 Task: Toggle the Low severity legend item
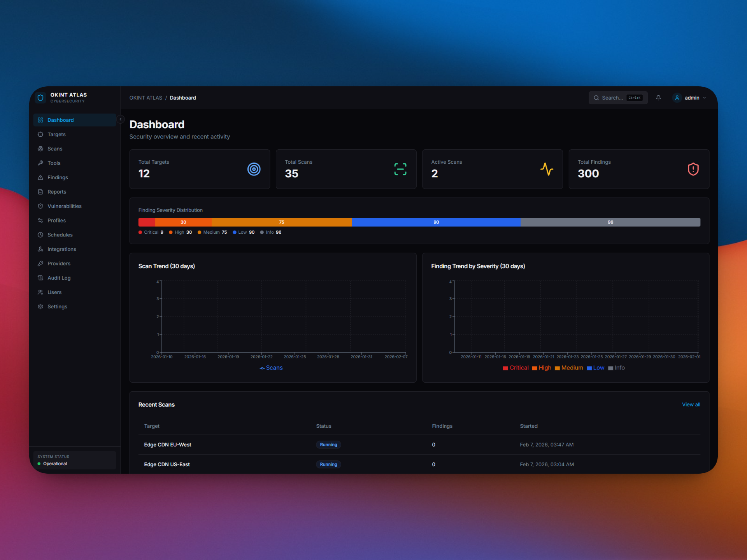pos(595,367)
